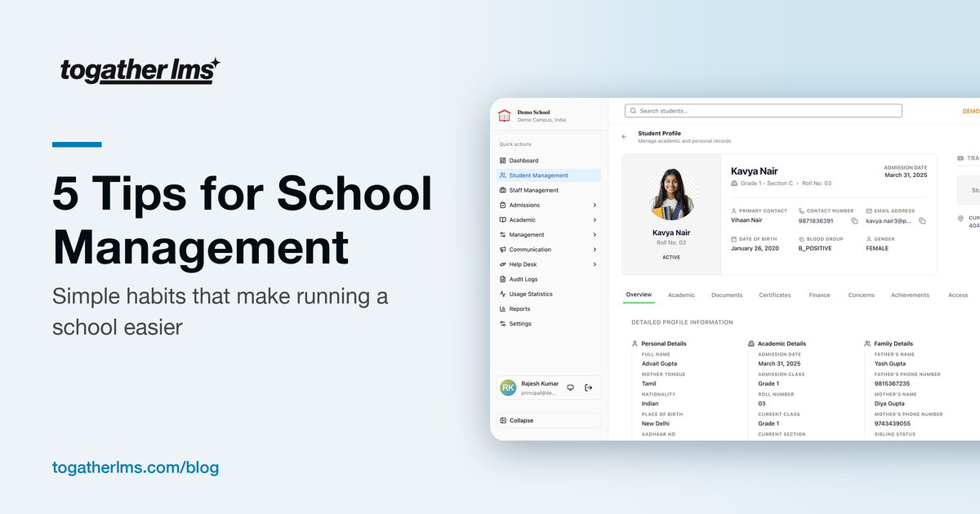This screenshot has width=980, height=514.
Task: Open the Certificates tab
Action: click(x=775, y=295)
